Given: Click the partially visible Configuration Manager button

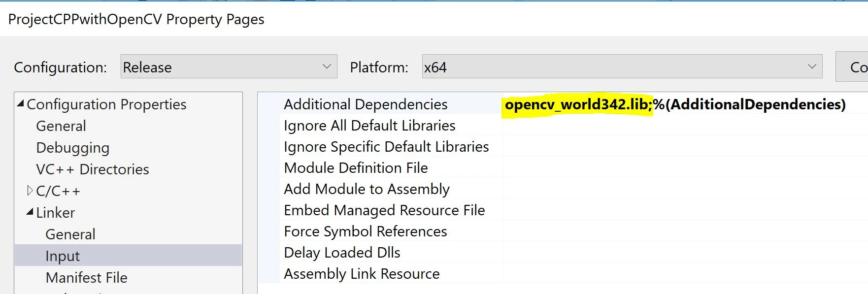Looking at the screenshot, I should point(852,66).
